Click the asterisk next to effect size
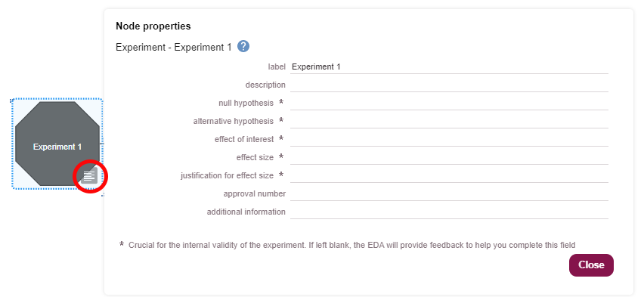This screenshot has height=297, width=644. click(281, 156)
